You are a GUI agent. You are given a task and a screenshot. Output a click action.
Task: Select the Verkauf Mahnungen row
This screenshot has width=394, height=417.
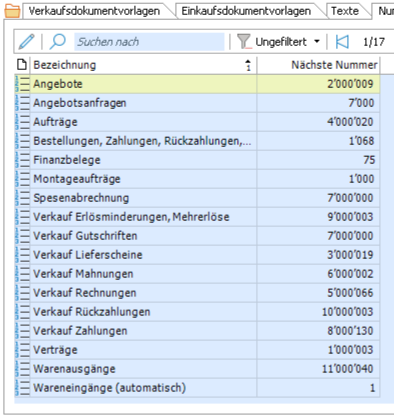click(197, 274)
